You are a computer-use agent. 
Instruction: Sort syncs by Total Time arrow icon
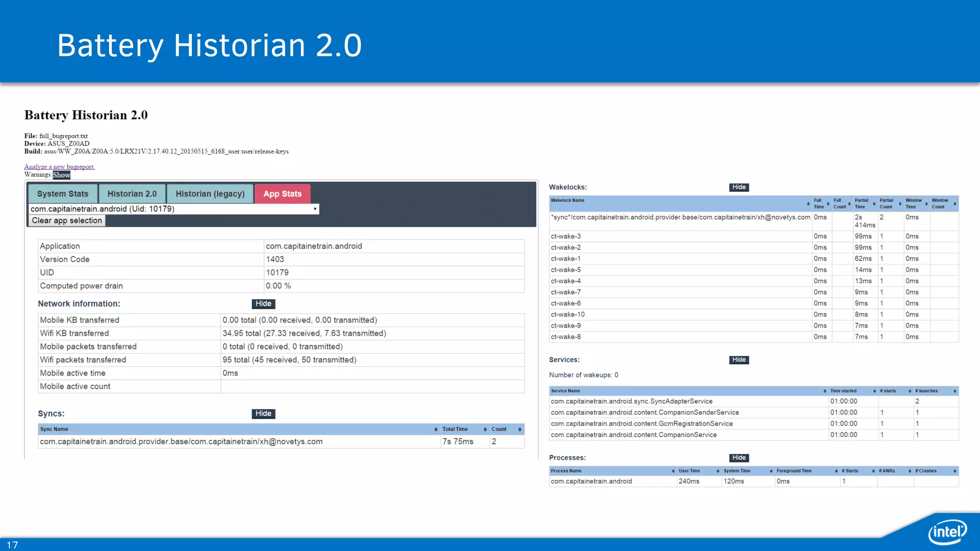click(x=485, y=430)
